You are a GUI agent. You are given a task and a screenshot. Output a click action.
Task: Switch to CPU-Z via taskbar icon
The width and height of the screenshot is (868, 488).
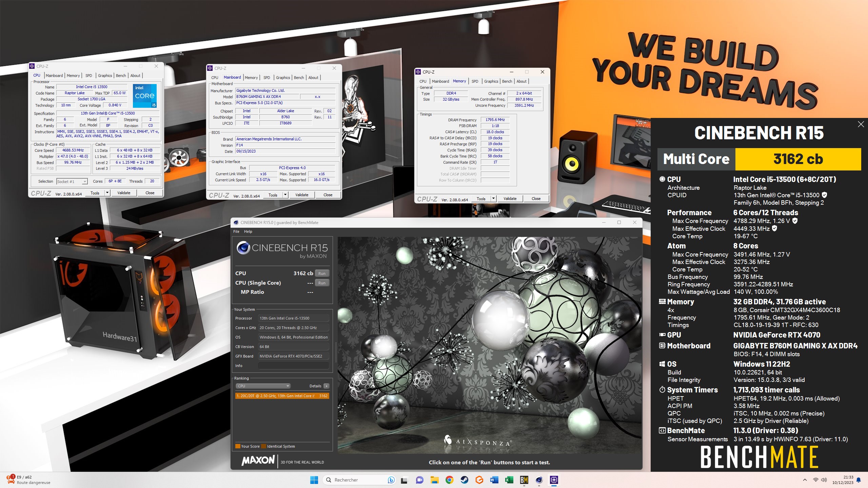point(554,480)
